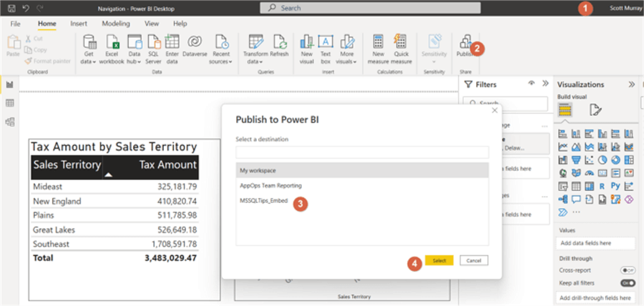
Task: Switch to Data view in left sidebar
Action: pyautogui.click(x=10, y=103)
